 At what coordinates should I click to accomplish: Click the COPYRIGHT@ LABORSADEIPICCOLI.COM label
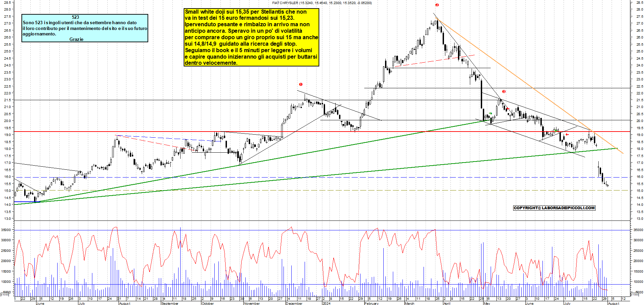tap(554, 208)
